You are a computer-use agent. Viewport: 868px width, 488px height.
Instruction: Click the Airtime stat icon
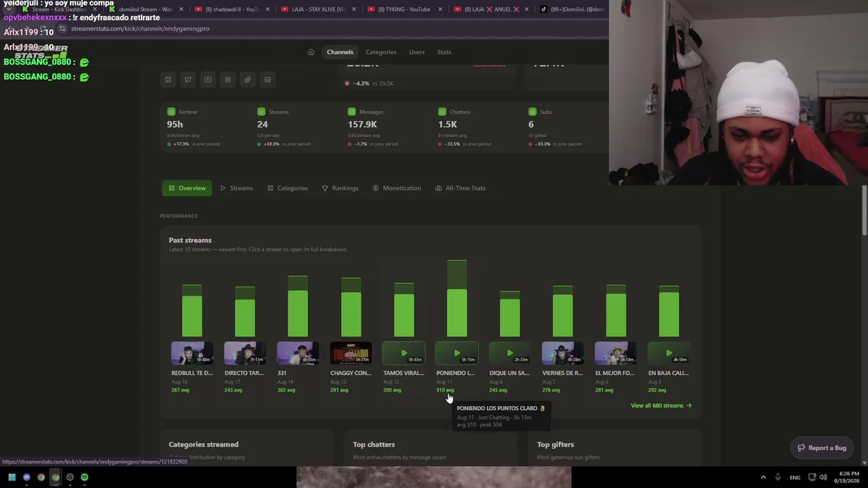(x=171, y=112)
